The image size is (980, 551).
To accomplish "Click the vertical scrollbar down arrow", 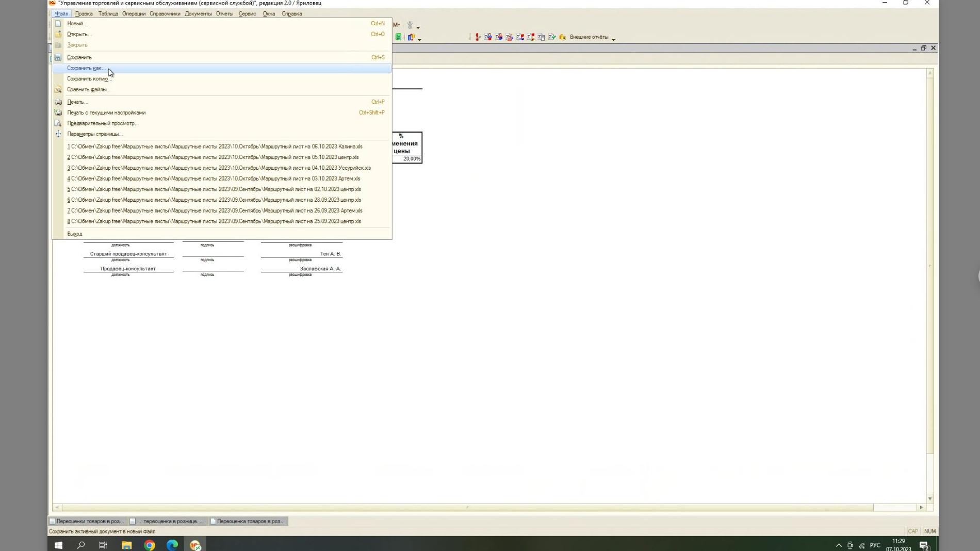I will [x=930, y=498].
